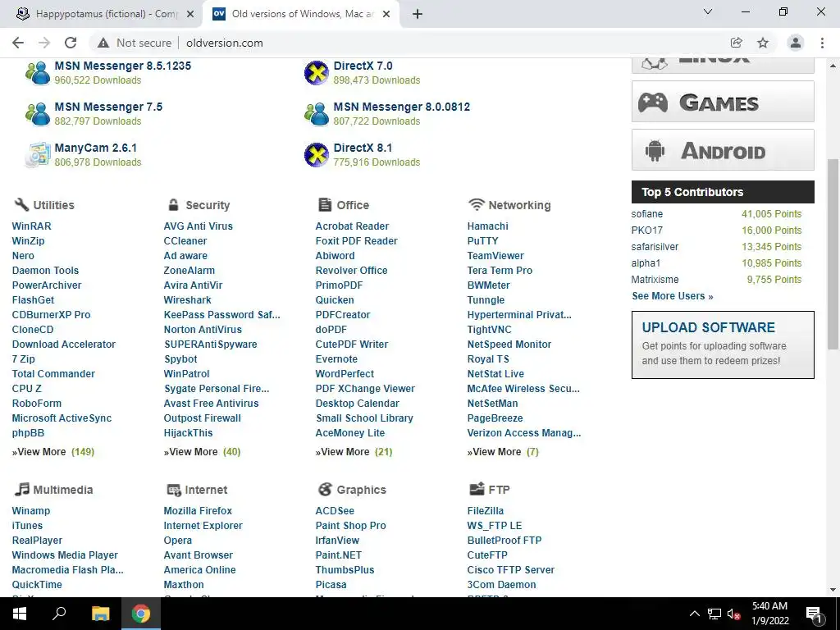Open Windows Start menu
This screenshot has height=630, width=840.
(20, 614)
